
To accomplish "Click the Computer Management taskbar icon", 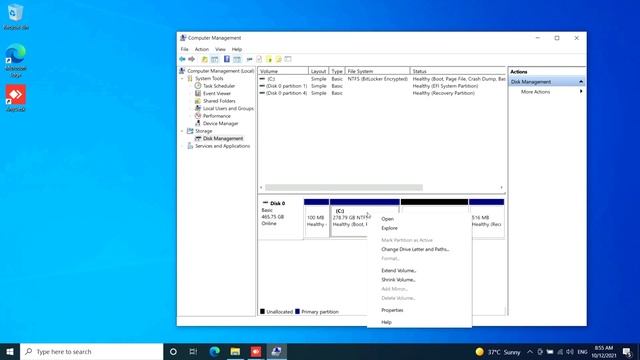I will pos(276,351).
